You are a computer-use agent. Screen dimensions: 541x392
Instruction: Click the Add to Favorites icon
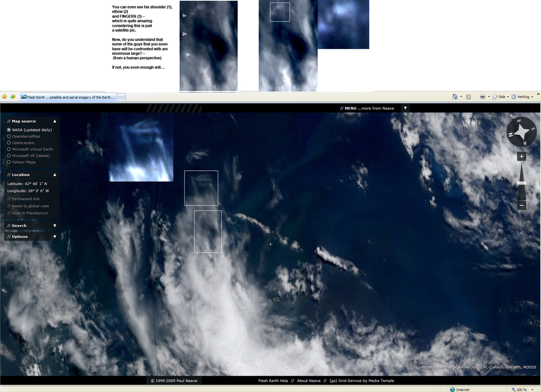pos(13,97)
